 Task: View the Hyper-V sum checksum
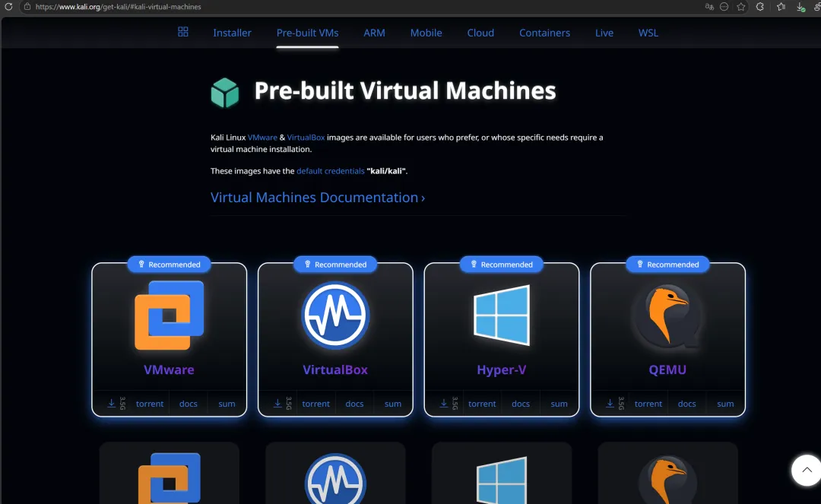click(559, 404)
